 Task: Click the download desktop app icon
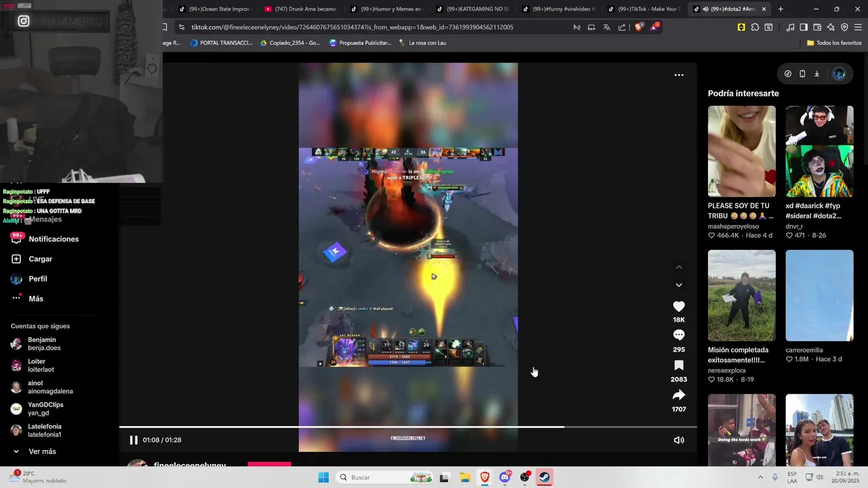coord(816,74)
